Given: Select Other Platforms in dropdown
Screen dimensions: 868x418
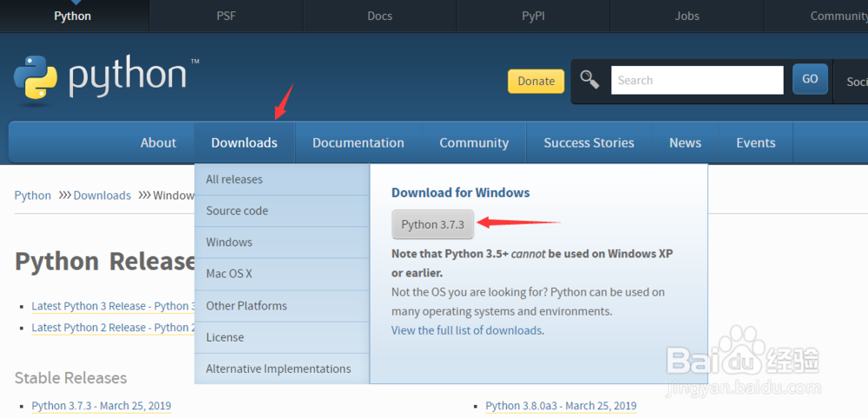Looking at the screenshot, I should (x=282, y=306).
